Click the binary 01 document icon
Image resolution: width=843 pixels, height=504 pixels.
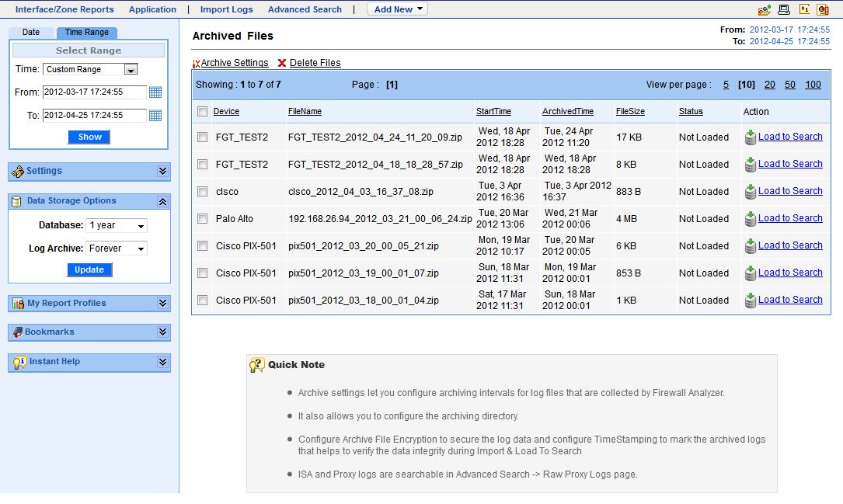804,9
